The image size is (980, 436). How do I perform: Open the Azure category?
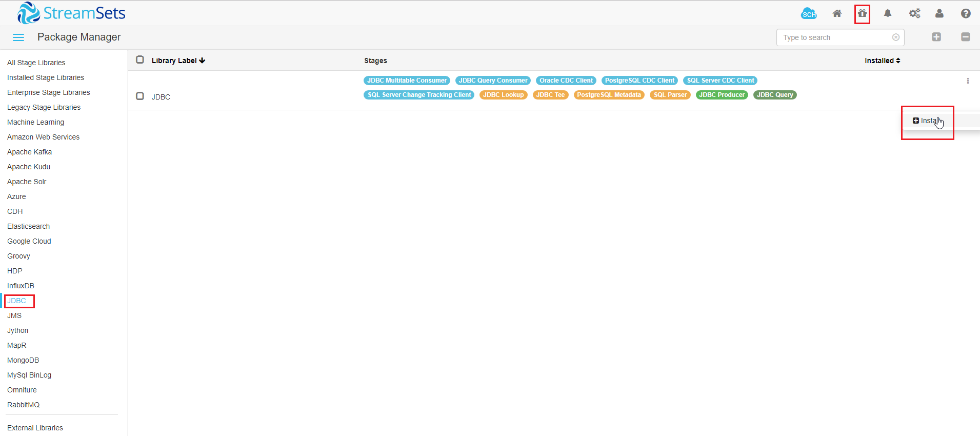(x=16, y=196)
